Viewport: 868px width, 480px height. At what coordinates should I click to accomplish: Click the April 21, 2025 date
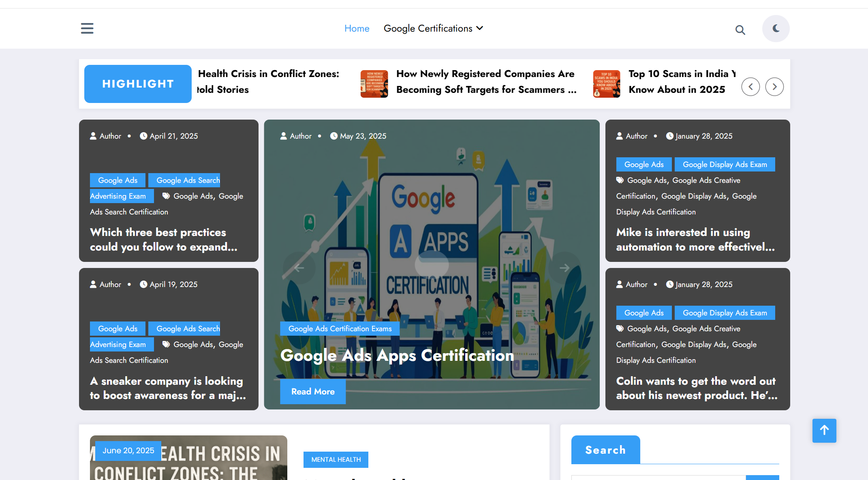[169, 136]
